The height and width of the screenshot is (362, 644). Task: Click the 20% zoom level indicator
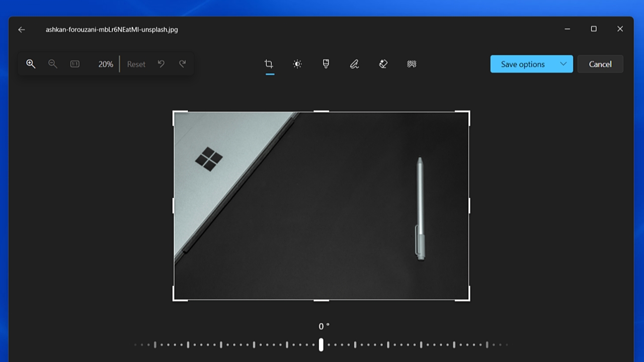click(x=105, y=64)
